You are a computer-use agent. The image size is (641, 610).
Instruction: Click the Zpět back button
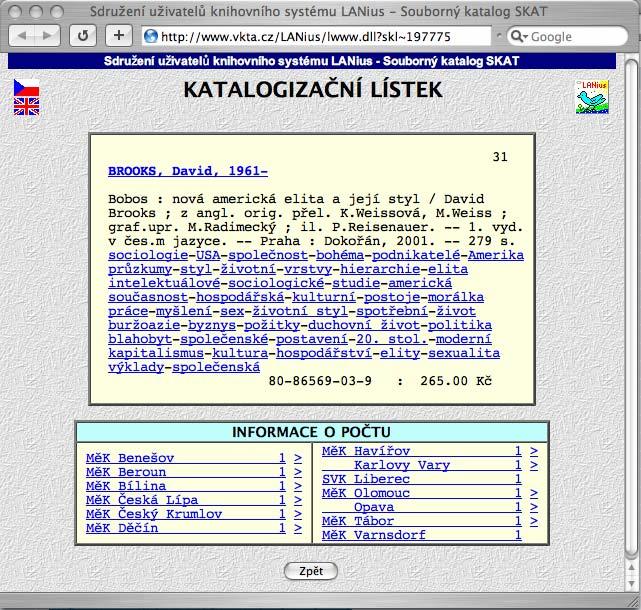(311, 571)
